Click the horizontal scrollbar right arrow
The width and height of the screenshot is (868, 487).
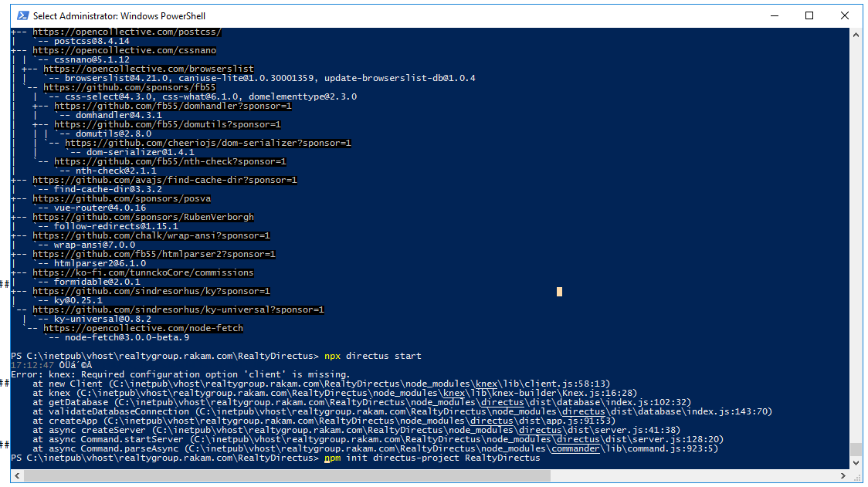coord(843,475)
